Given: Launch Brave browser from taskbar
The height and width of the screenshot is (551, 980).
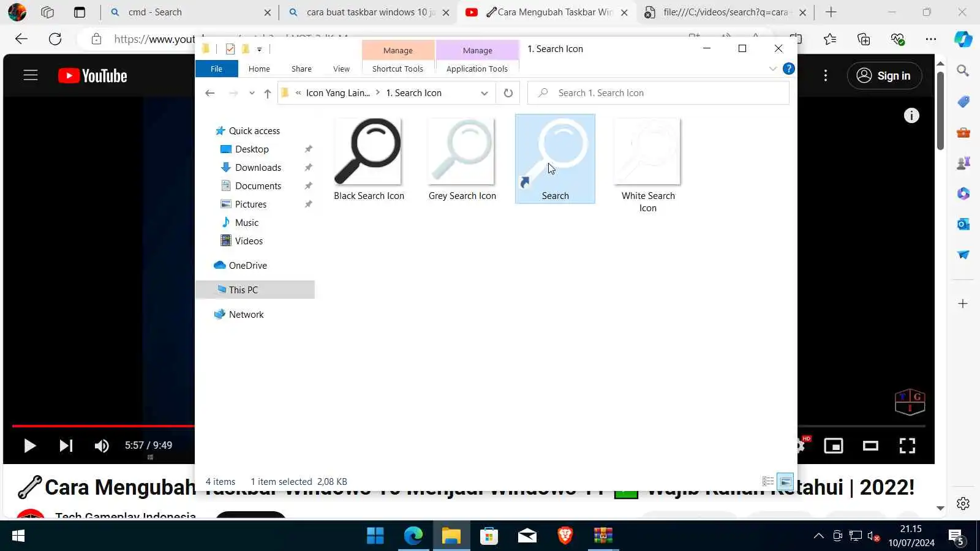Looking at the screenshot, I should click(x=565, y=536).
